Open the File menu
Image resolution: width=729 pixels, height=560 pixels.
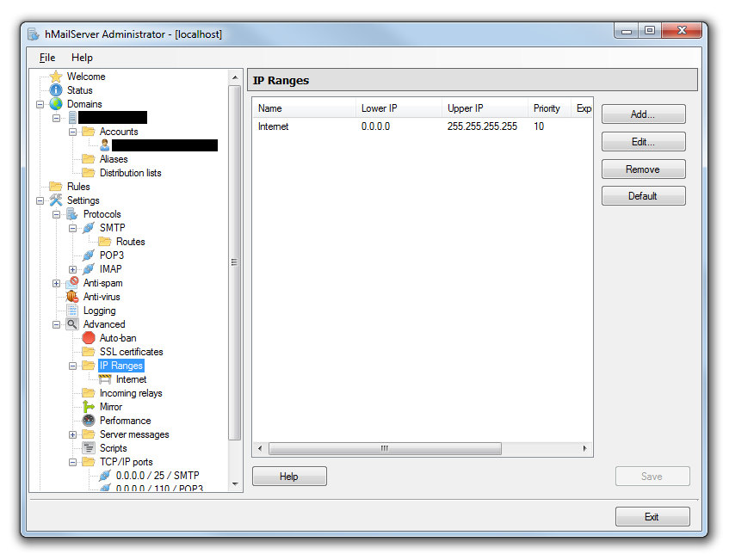46,58
